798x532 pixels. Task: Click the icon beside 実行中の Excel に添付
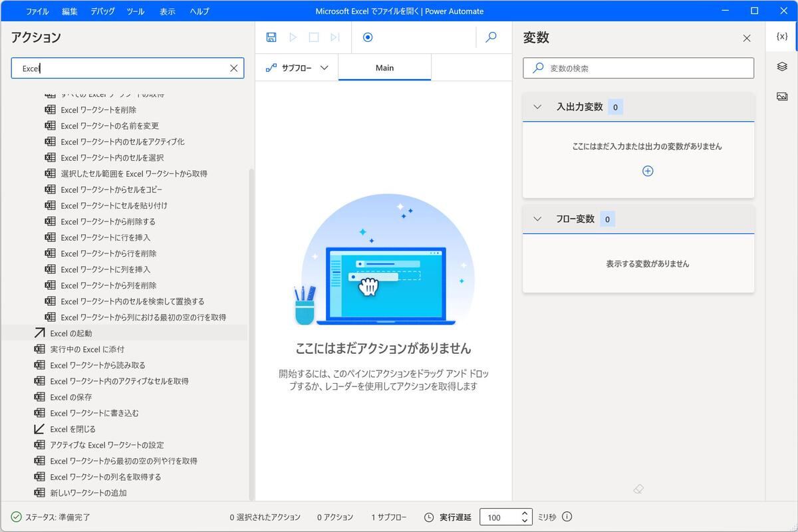(39, 349)
